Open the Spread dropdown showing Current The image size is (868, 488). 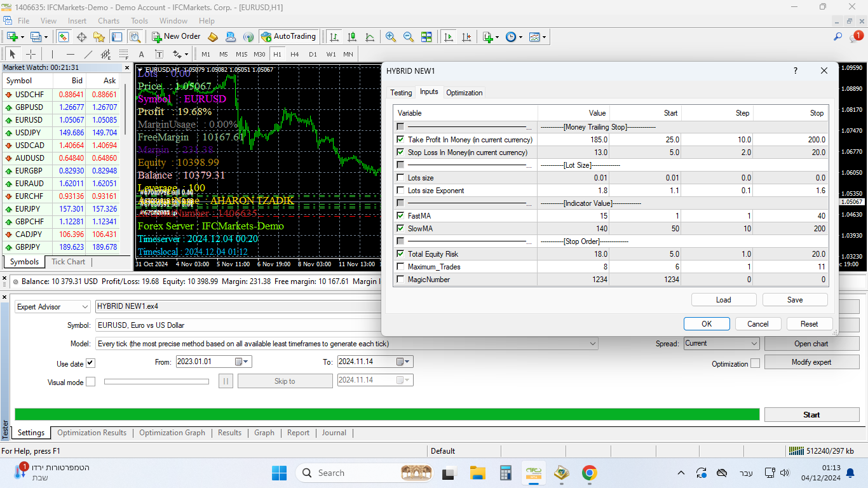coord(722,343)
